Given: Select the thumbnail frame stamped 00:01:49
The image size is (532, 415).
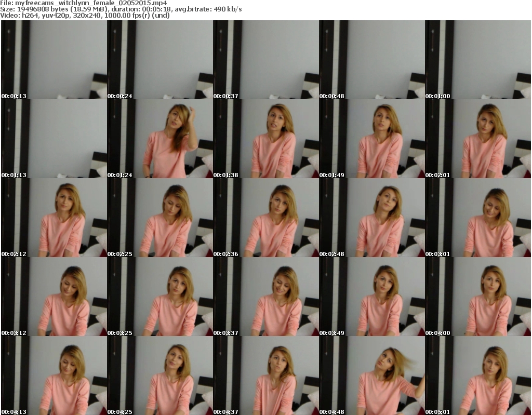Looking at the screenshot, I should (372, 139).
